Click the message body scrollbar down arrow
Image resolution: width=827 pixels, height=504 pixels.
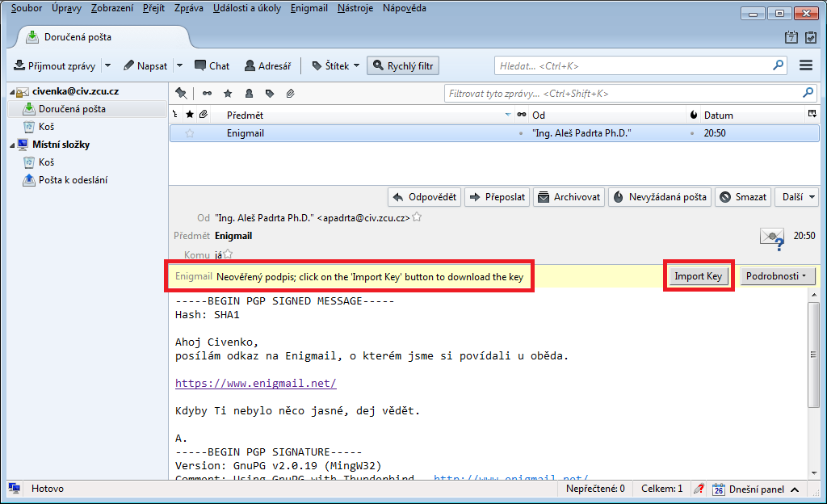(x=814, y=472)
